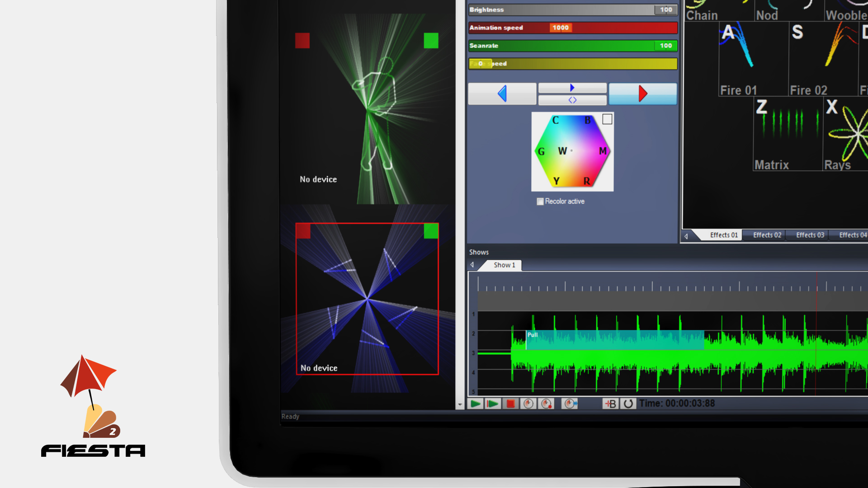The width and height of the screenshot is (868, 488).
Task: Select the Show 1 tab
Action: pyautogui.click(x=504, y=265)
